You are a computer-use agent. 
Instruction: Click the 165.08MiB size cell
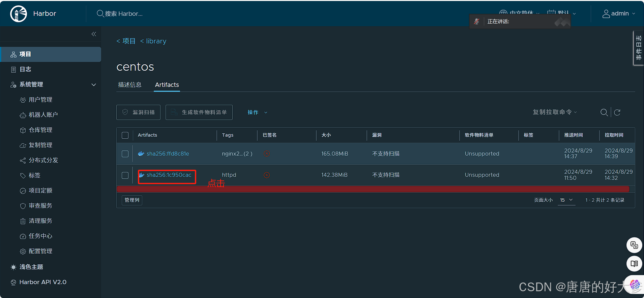(334, 154)
